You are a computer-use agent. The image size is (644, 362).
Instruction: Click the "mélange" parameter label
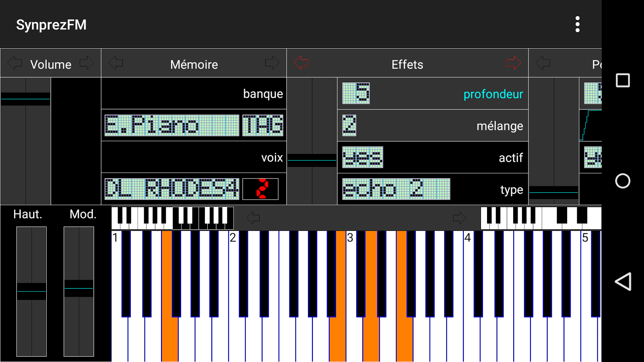pyautogui.click(x=500, y=125)
